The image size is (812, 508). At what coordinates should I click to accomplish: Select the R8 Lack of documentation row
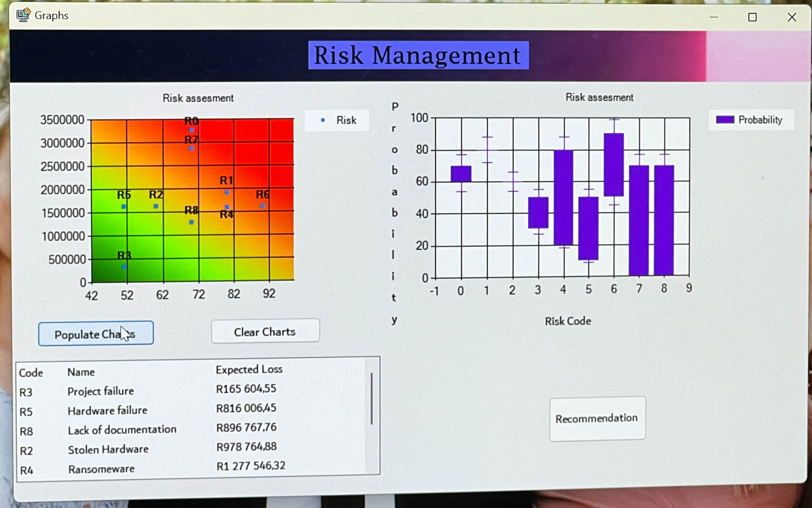click(122, 430)
